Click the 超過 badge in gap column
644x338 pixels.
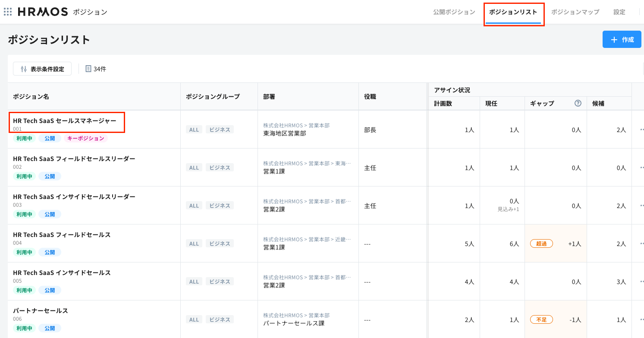[541, 243]
